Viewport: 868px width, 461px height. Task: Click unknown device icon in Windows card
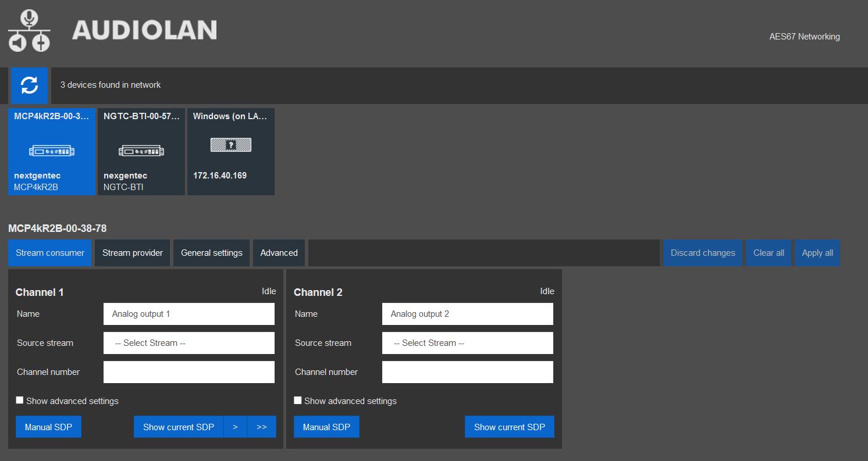pyautogui.click(x=231, y=145)
